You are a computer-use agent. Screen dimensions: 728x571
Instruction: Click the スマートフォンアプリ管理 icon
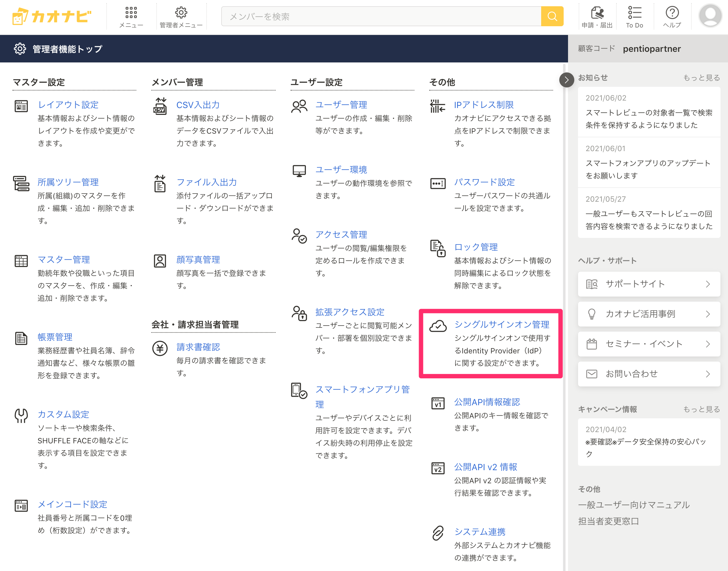(299, 391)
